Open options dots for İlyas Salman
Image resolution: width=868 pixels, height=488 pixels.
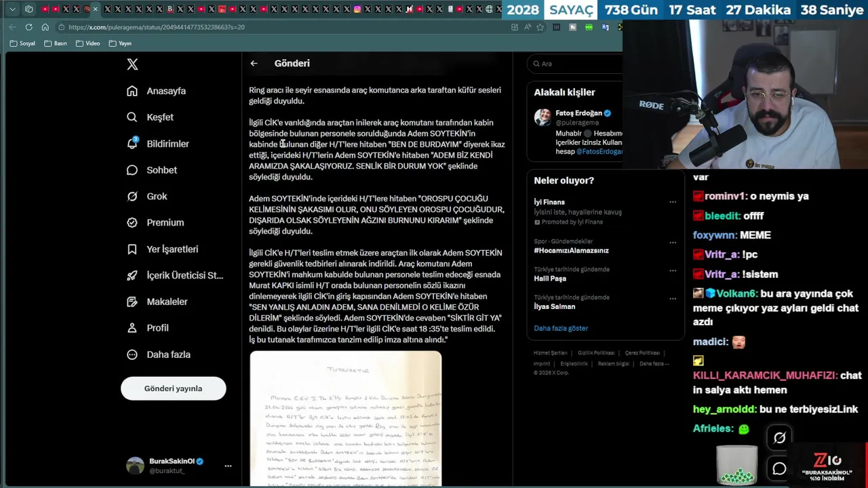tap(673, 298)
